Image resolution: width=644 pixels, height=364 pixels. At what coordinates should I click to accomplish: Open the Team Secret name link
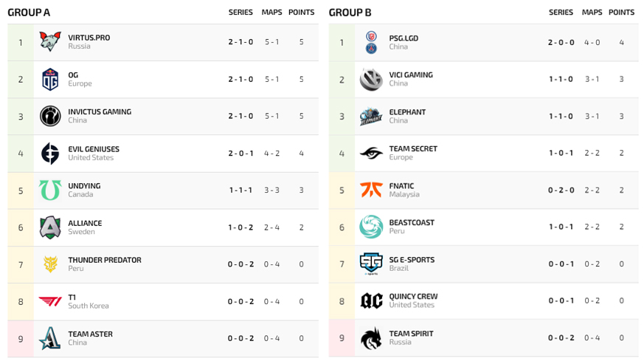point(413,149)
